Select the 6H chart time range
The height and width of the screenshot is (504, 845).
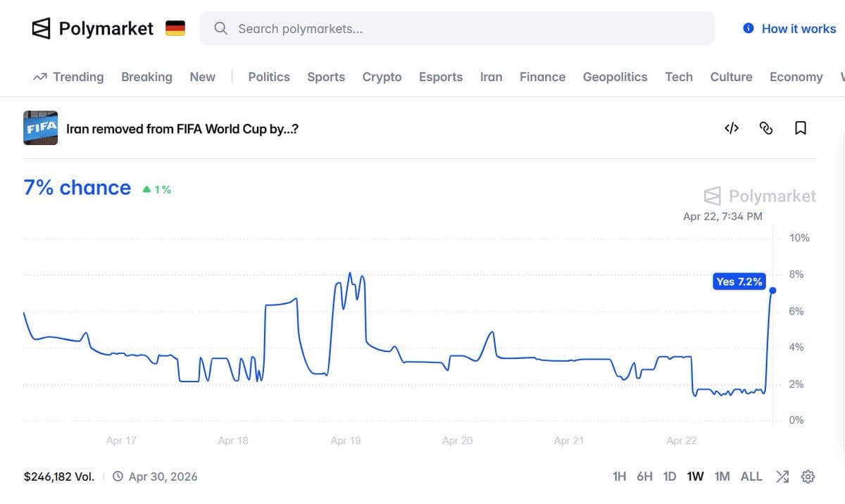click(644, 477)
